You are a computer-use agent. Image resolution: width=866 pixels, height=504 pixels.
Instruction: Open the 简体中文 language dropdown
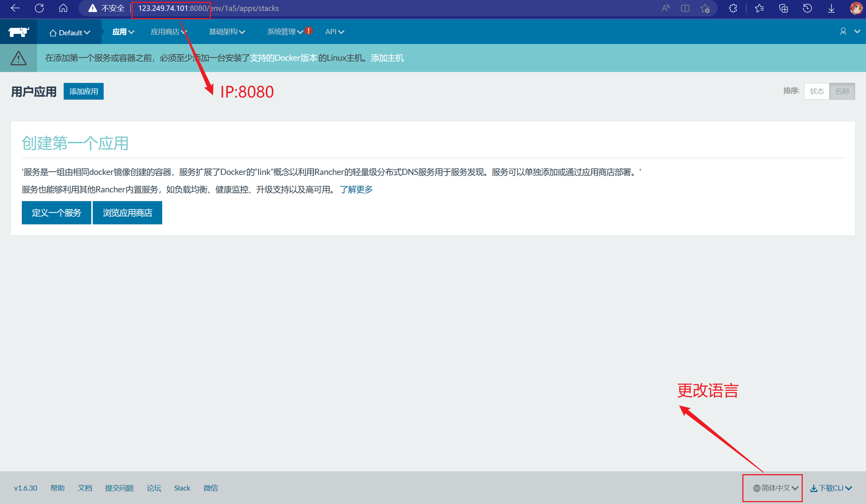(x=775, y=488)
